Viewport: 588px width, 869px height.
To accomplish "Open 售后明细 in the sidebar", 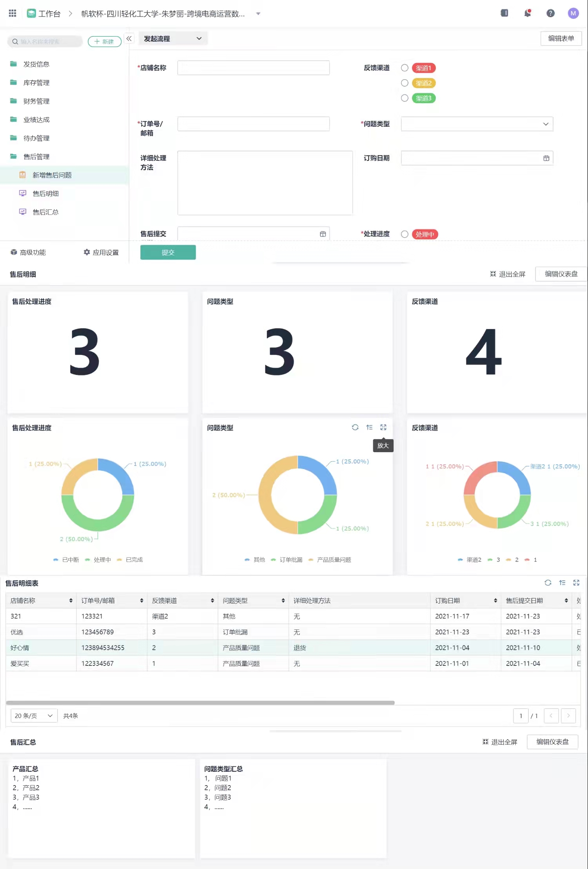I will pos(45,193).
